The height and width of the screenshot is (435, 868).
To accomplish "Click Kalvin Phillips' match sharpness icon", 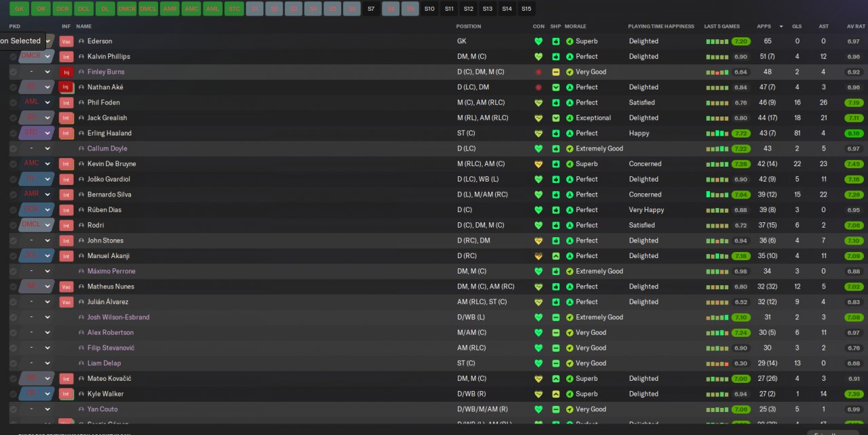I will pos(555,57).
